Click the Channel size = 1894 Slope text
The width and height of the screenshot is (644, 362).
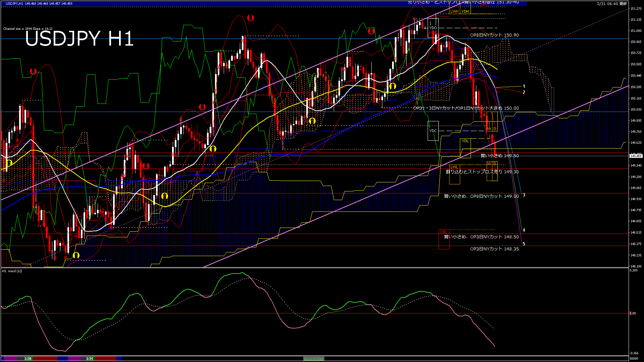point(28,29)
